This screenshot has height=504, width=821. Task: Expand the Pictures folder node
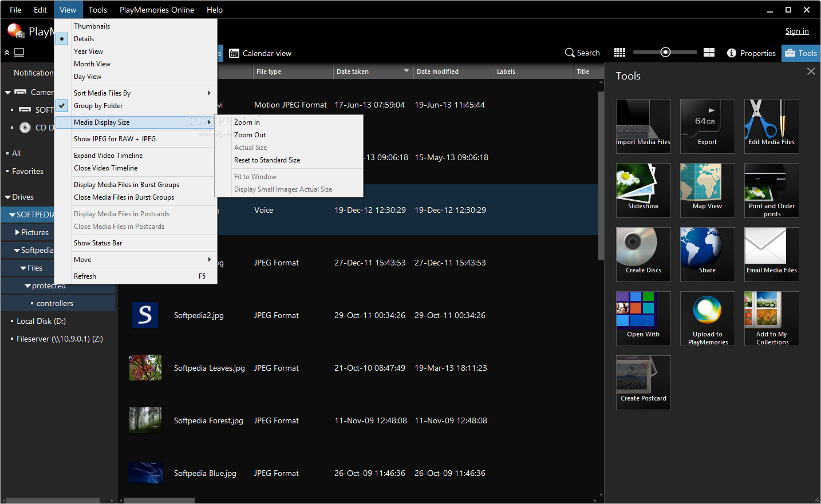click(17, 232)
